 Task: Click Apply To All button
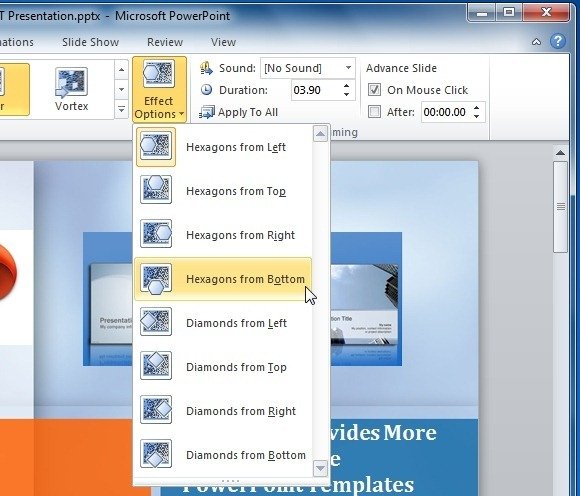pyautogui.click(x=239, y=112)
